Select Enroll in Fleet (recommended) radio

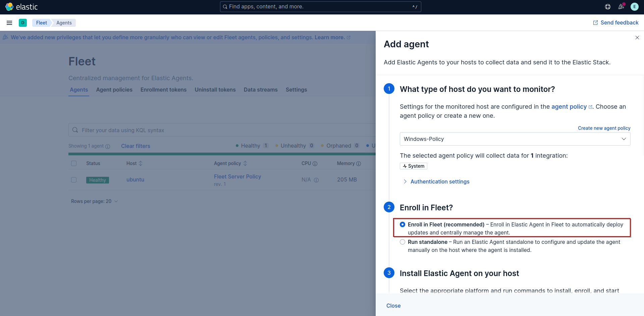pyautogui.click(x=402, y=224)
